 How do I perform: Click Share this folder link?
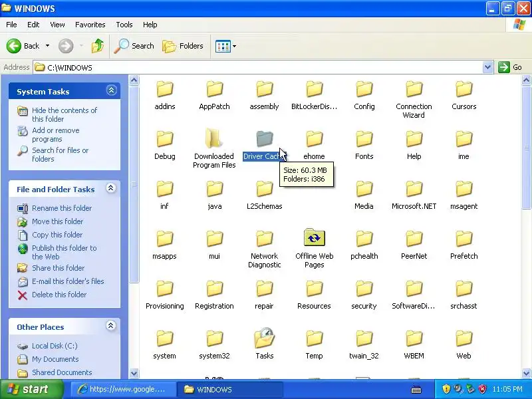click(58, 268)
